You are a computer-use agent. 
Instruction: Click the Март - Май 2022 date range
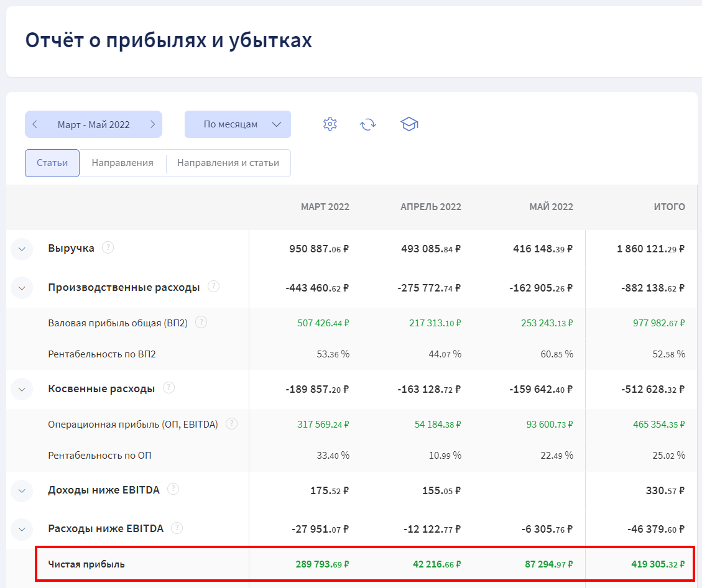93,124
